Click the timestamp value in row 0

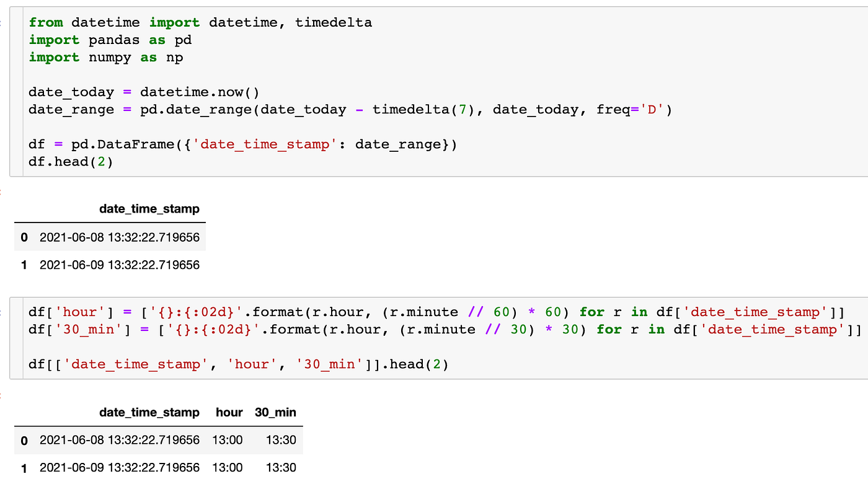119,237
